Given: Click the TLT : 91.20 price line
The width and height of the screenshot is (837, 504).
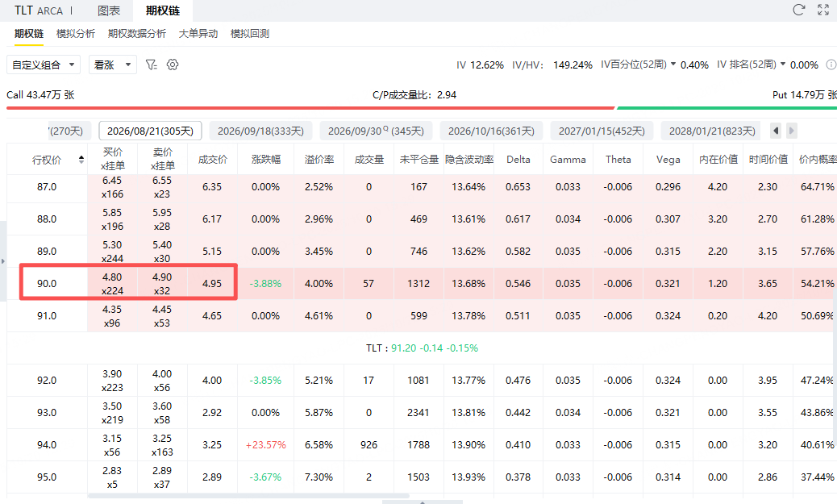Looking at the screenshot, I should click(x=422, y=348).
